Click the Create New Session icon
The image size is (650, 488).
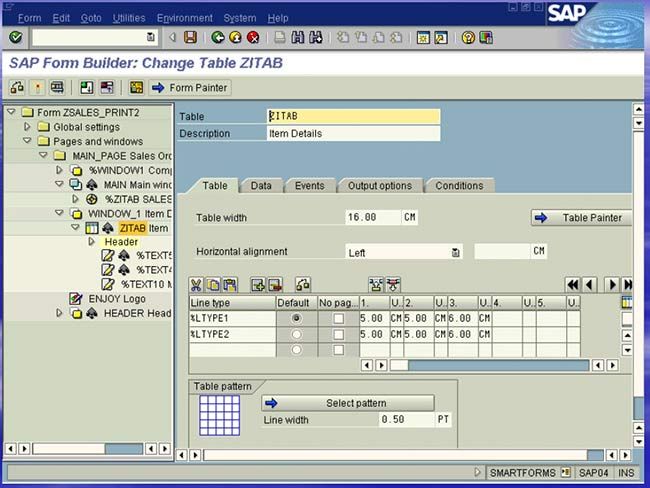pyautogui.click(x=423, y=38)
